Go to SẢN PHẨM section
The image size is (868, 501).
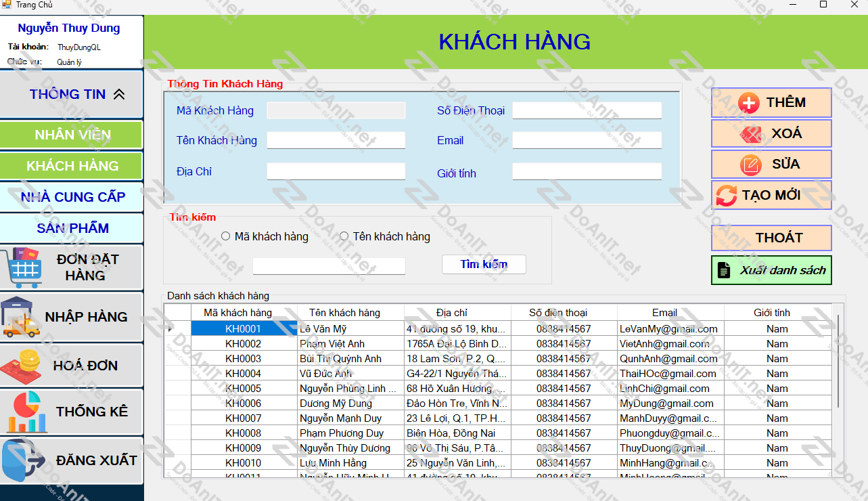coord(72,228)
